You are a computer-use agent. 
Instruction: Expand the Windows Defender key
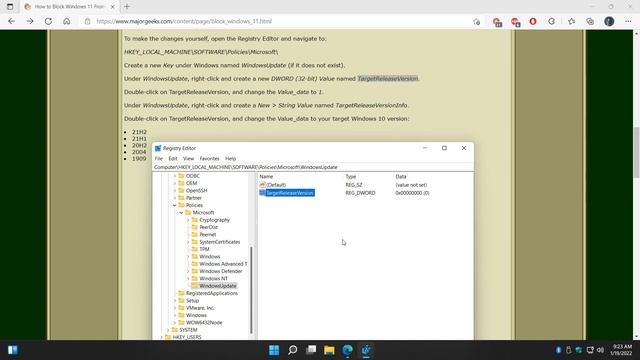click(188, 271)
